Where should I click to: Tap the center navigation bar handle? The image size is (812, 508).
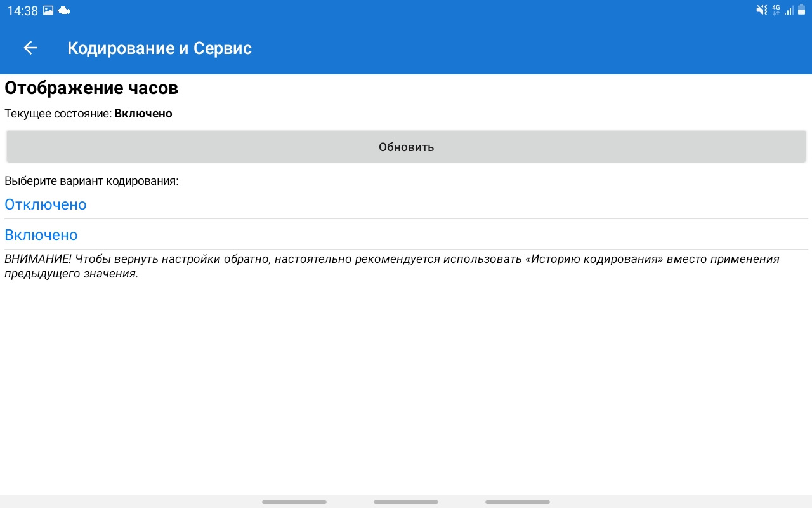click(x=406, y=502)
